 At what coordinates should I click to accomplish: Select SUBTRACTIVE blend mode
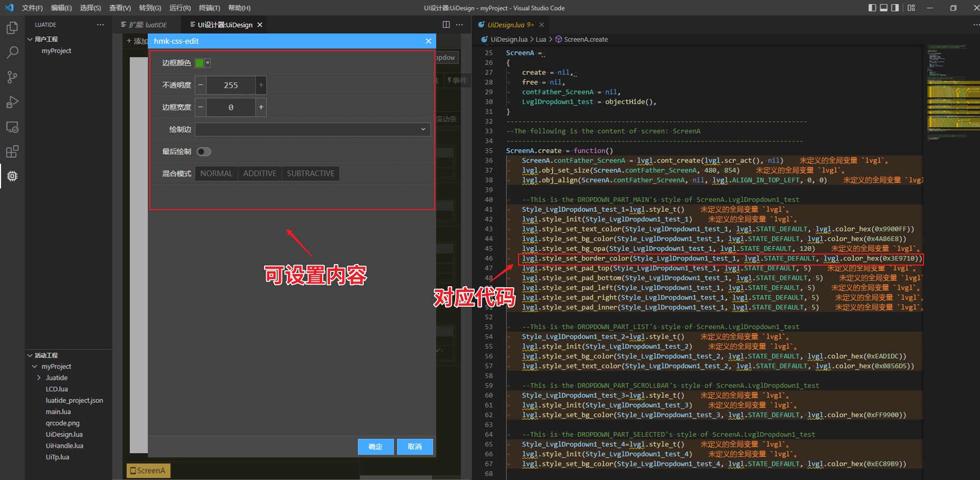click(x=310, y=174)
